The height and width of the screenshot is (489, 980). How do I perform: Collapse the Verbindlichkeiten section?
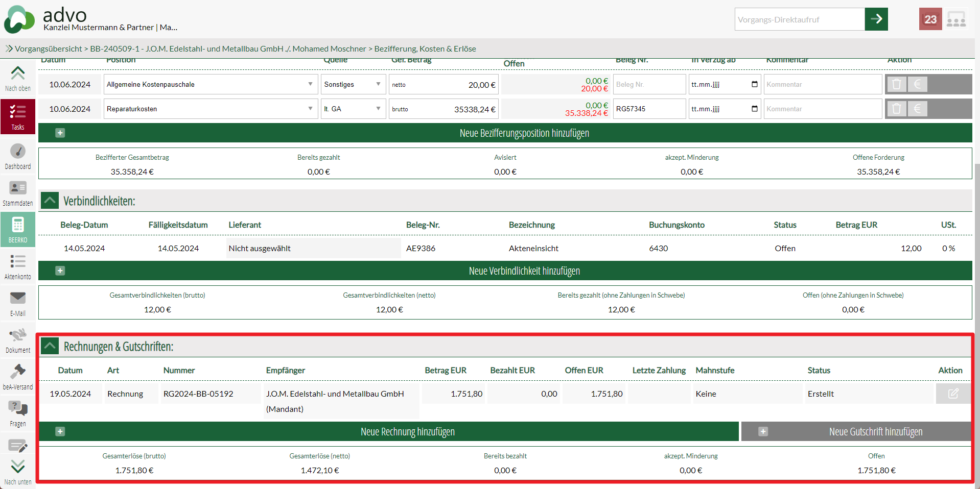pyautogui.click(x=50, y=201)
